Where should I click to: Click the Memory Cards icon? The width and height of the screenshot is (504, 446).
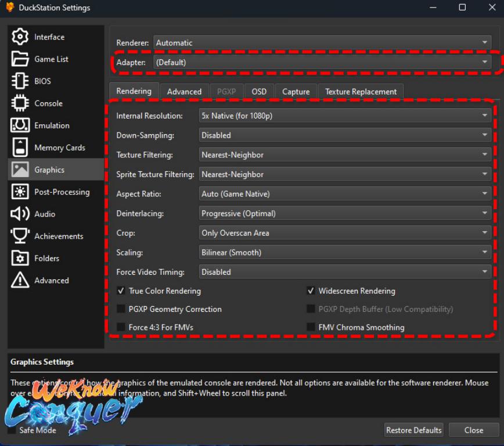point(20,148)
